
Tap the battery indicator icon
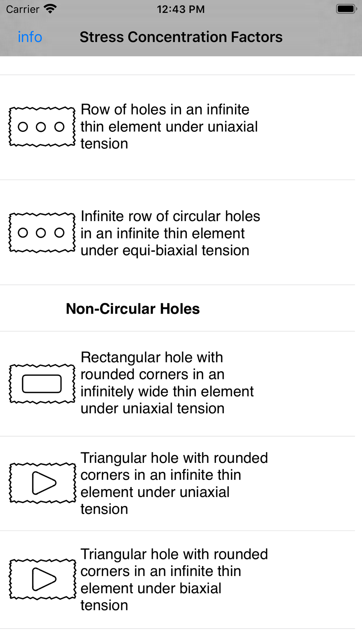coord(346,9)
